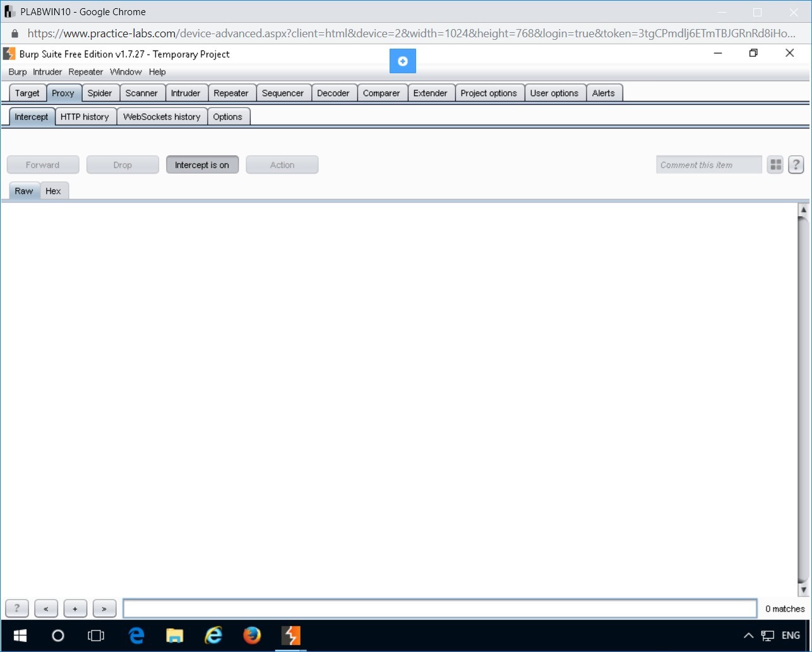Click into the search text field
Viewport: 812px width, 652px height.
(x=439, y=608)
